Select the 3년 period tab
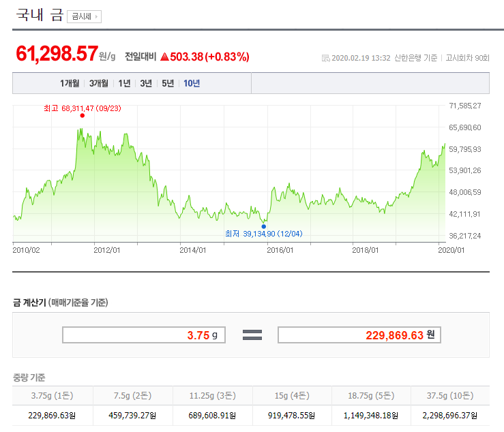The image size is (504, 432). (x=146, y=83)
